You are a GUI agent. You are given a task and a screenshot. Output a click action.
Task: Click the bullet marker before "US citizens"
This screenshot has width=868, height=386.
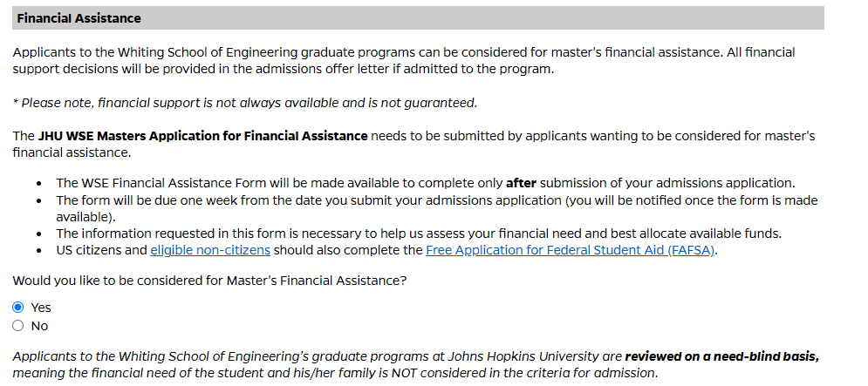pos(40,251)
